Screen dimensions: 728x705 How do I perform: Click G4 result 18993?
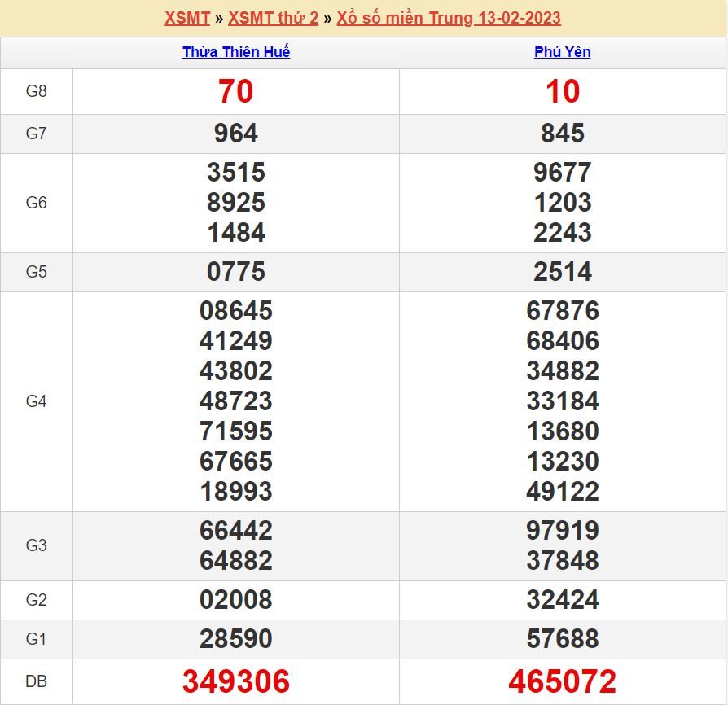tap(236, 492)
